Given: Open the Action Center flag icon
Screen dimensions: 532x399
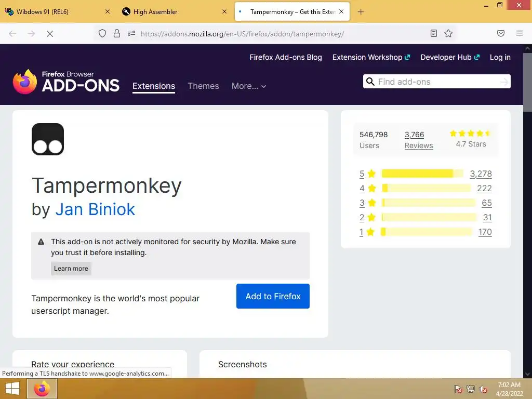Looking at the screenshot, I should [458, 389].
